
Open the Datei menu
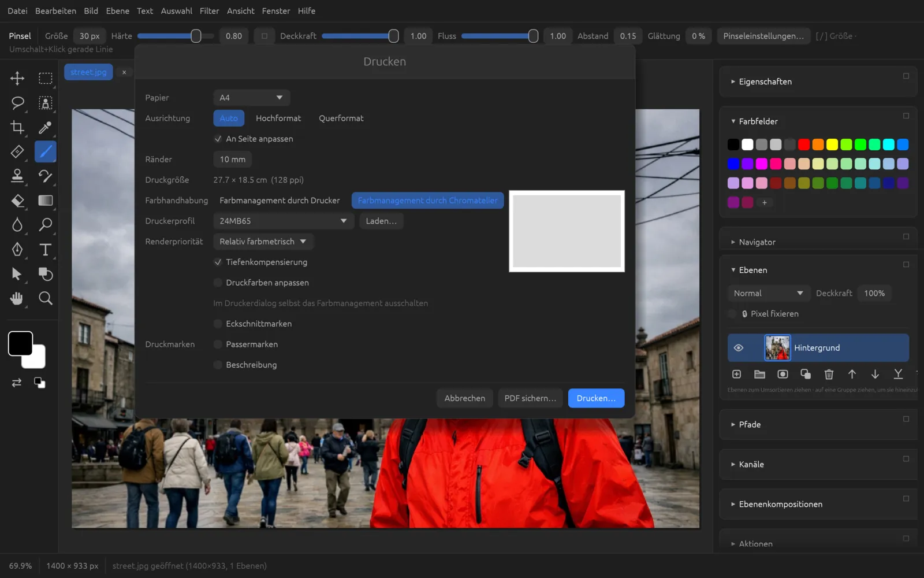pyautogui.click(x=17, y=11)
